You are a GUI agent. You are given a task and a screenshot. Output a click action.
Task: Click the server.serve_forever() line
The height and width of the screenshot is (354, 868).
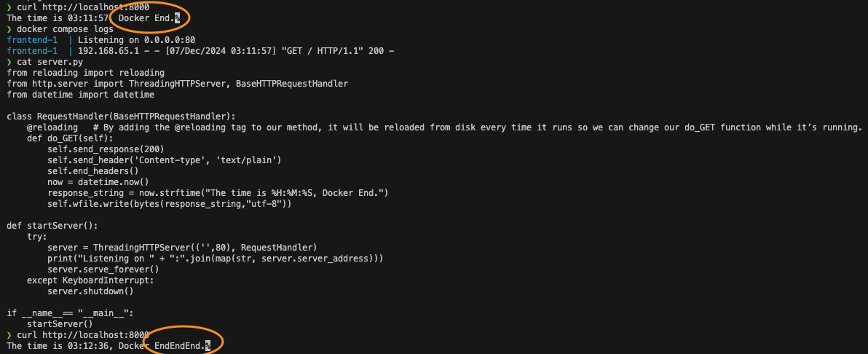click(103, 270)
